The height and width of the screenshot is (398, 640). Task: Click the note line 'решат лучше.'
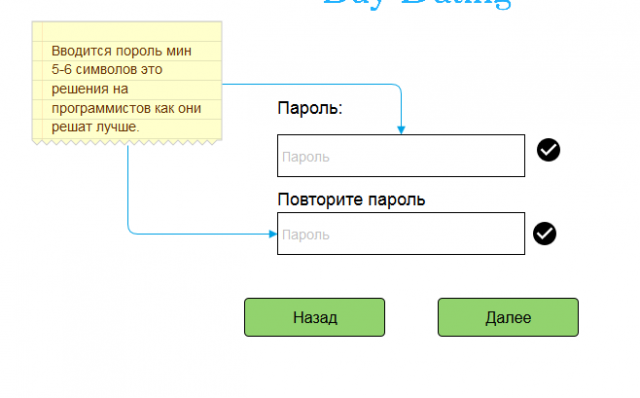(95, 127)
